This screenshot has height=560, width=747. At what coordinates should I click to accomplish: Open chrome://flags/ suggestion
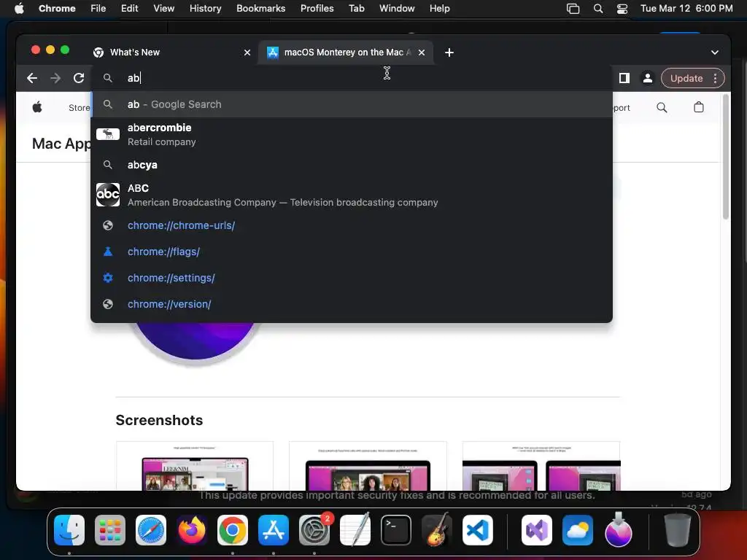(352, 252)
